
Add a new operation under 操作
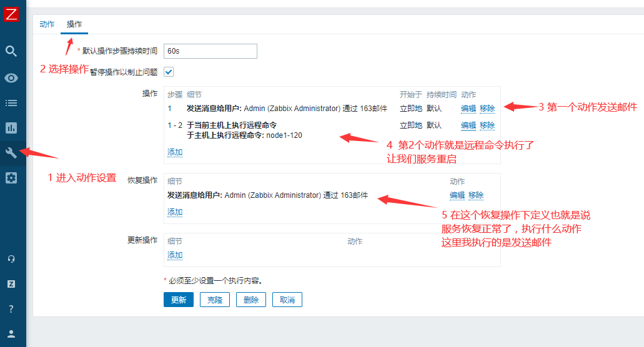pyautogui.click(x=175, y=152)
